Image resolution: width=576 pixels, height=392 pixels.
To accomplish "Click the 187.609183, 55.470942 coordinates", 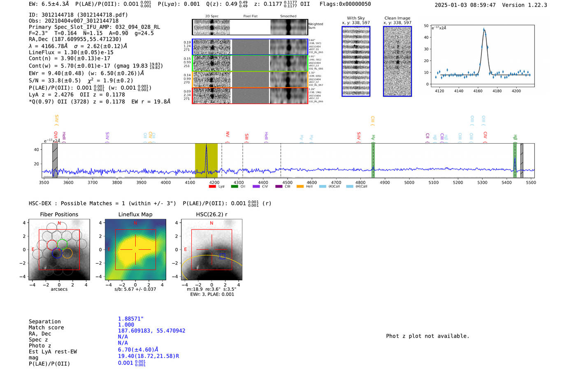I will pos(151,331).
